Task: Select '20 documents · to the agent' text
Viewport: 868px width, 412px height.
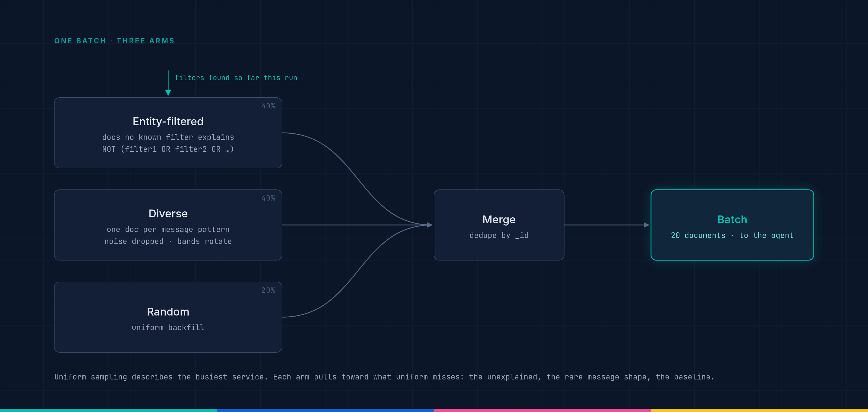Action: 732,236
